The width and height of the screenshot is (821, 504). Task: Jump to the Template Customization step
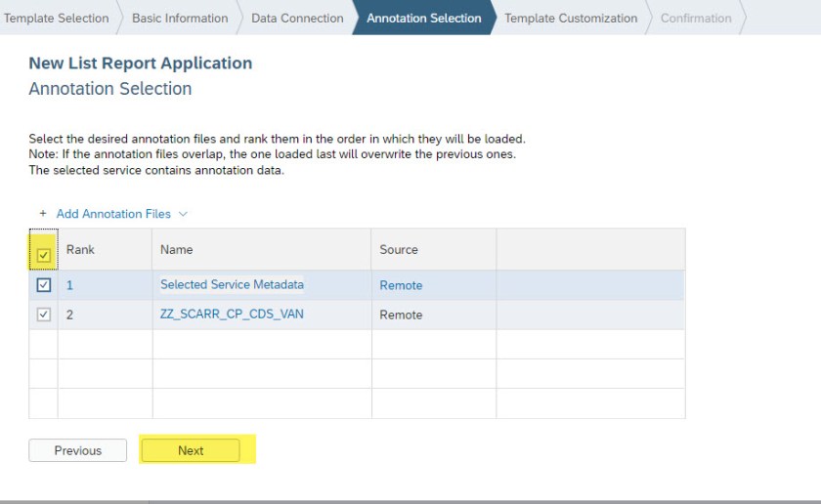(x=571, y=18)
